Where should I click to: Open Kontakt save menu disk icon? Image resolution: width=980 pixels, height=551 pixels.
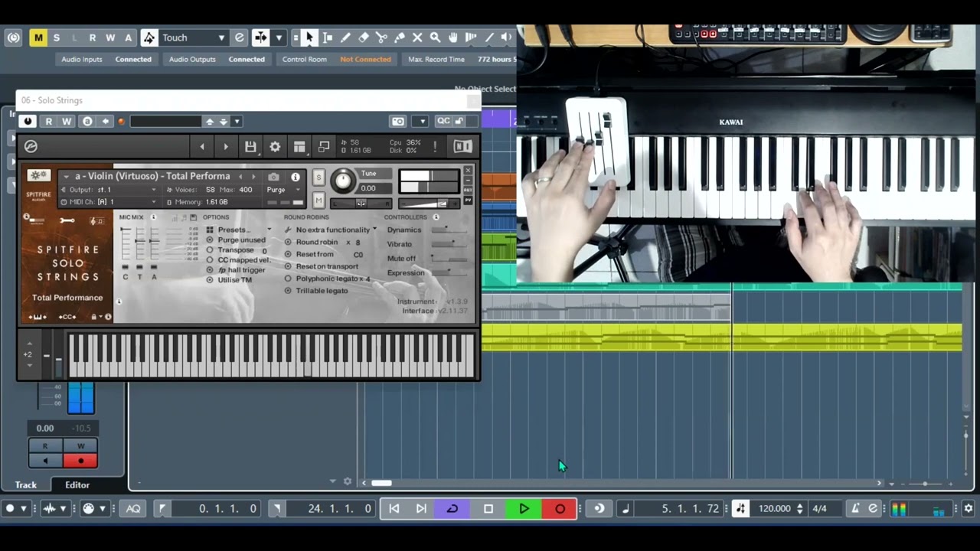pyautogui.click(x=250, y=146)
